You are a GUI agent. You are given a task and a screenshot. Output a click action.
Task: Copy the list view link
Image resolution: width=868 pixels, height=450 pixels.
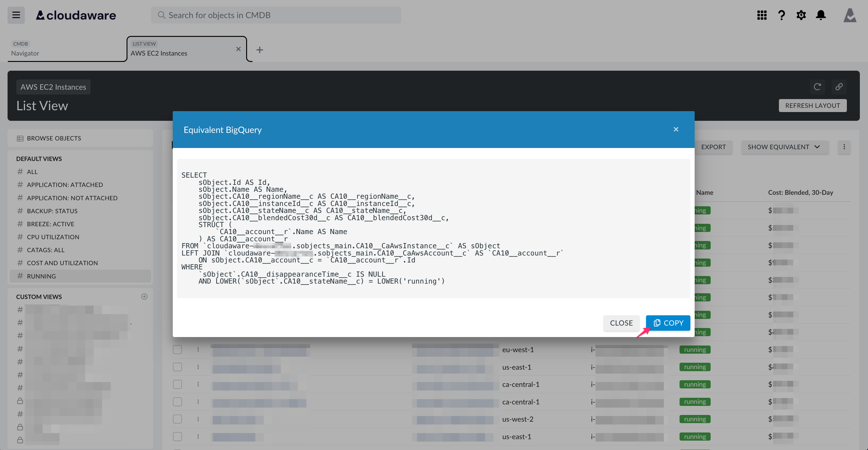[839, 87]
